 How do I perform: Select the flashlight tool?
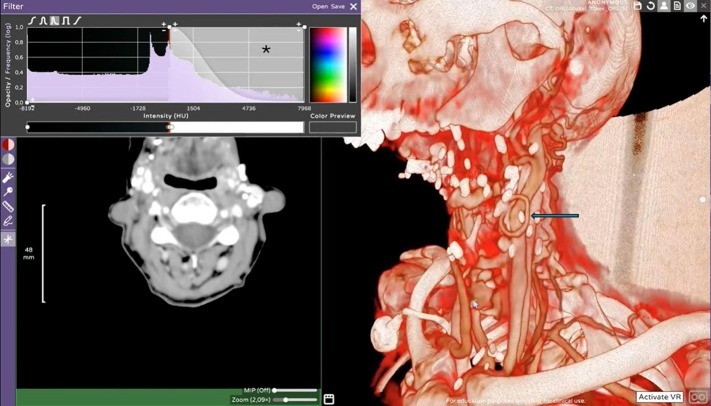pyautogui.click(x=8, y=177)
